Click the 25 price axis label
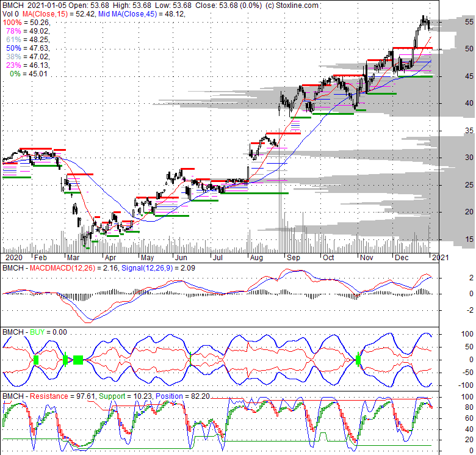The height and width of the screenshot is (455, 476). click(x=469, y=184)
